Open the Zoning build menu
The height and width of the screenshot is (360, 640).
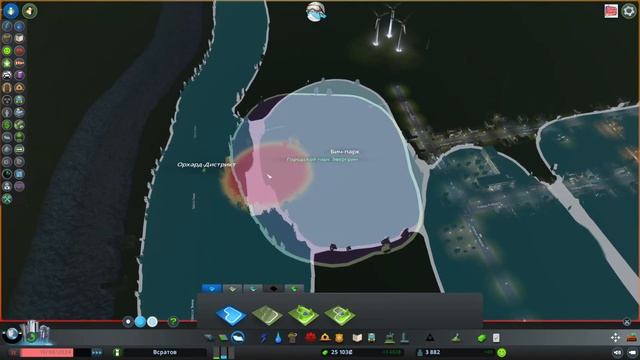pyautogui.click(x=223, y=338)
